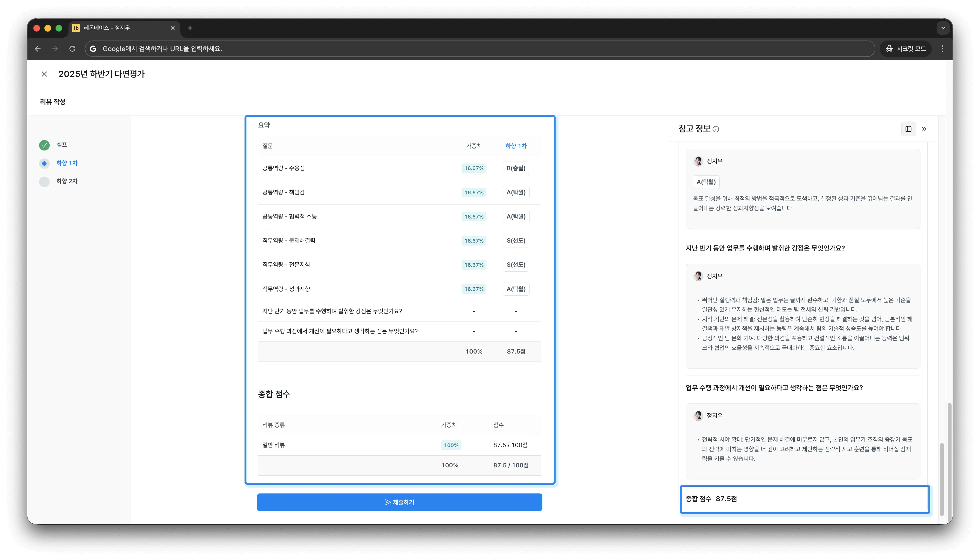Viewport: 980px width, 560px height.
Task: Click the info icon next to 참고 정보
Action: click(x=715, y=129)
